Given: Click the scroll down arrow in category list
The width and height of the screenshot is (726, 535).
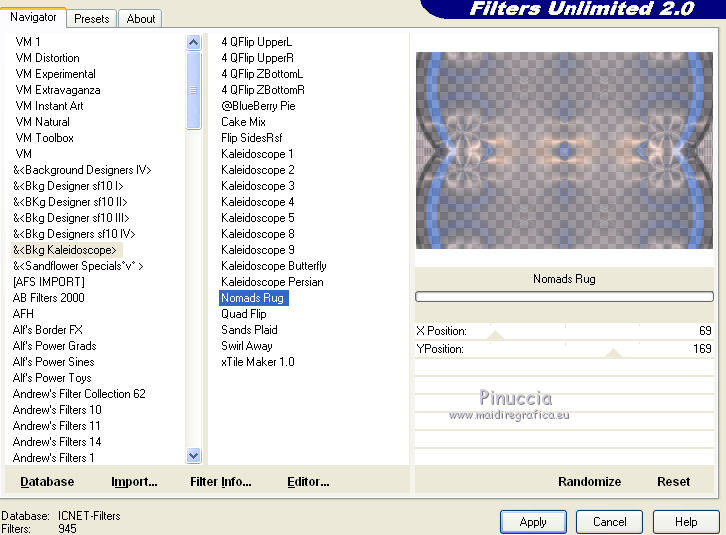Looking at the screenshot, I should point(194,456).
